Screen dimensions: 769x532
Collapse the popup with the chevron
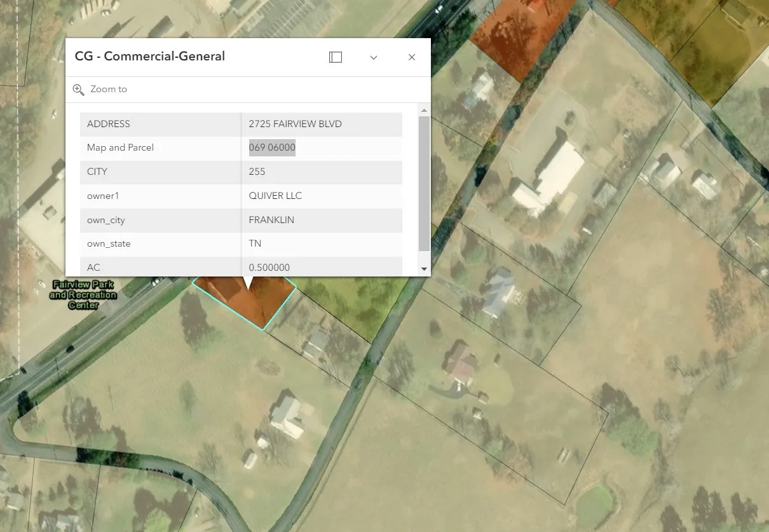click(x=374, y=57)
